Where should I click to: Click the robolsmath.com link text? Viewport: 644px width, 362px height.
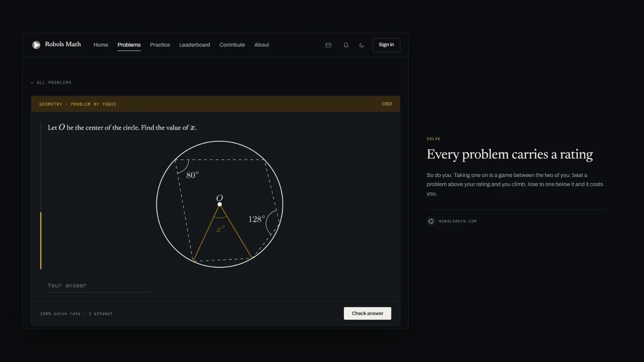tap(458, 221)
